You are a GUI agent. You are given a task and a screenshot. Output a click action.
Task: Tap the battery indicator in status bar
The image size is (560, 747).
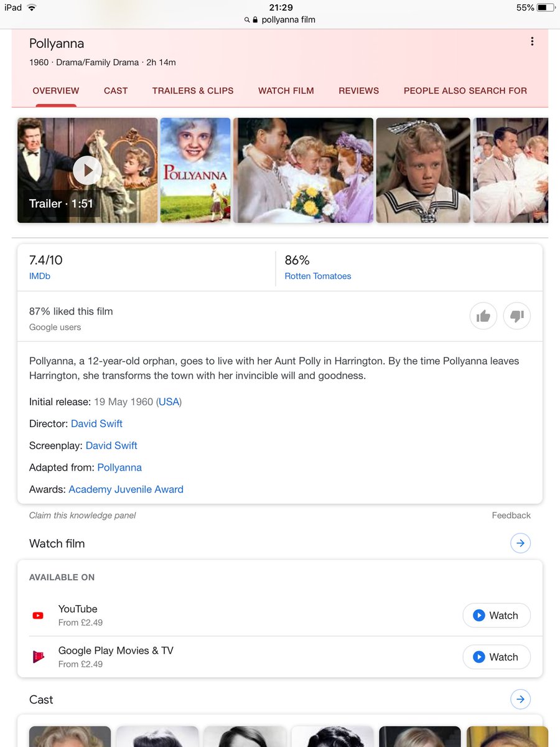click(x=545, y=7)
